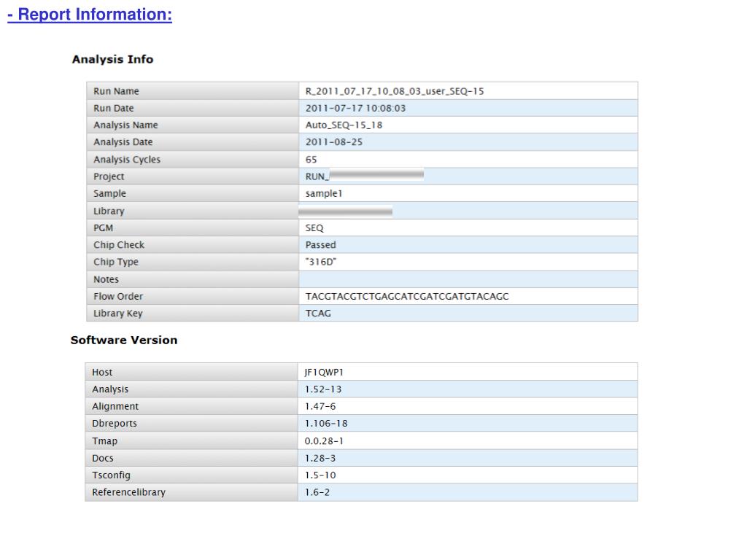Viewport: 747px width, 560px height.
Task: Select the PGM value SEQ
Action: tap(314, 227)
